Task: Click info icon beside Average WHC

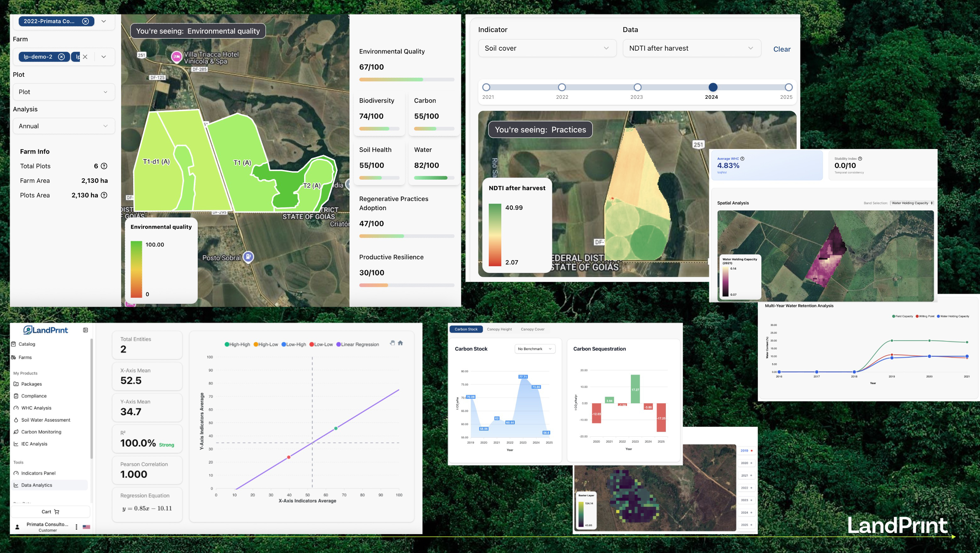Action: tap(742, 159)
